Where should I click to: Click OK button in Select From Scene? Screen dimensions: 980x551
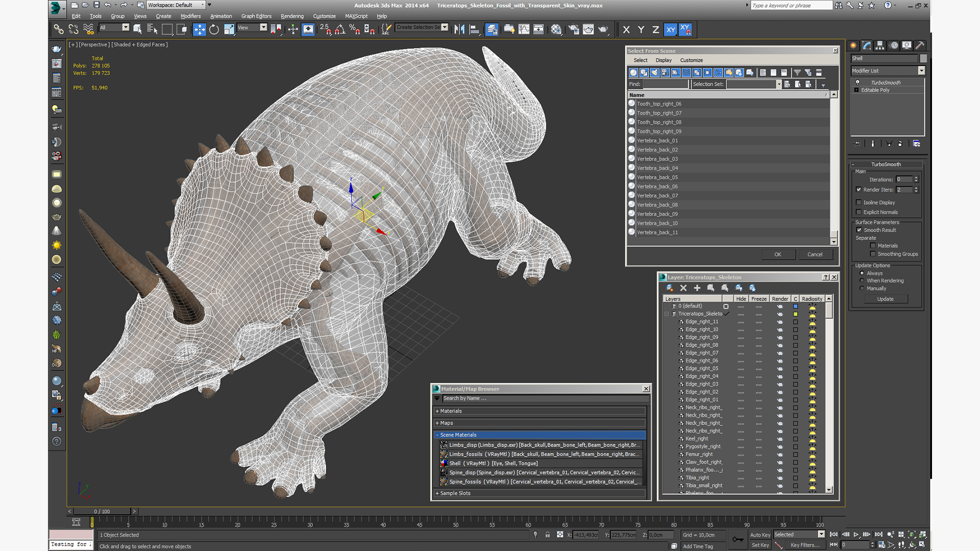click(777, 254)
